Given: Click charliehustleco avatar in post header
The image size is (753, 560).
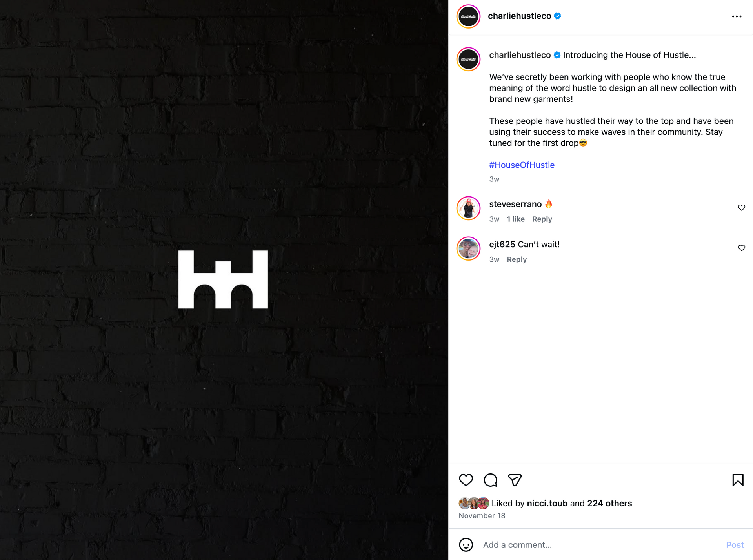Looking at the screenshot, I should pos(469,16).
